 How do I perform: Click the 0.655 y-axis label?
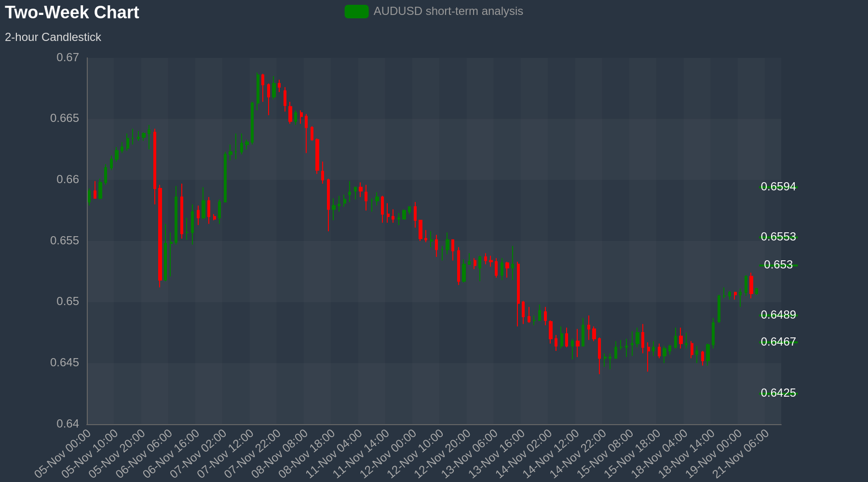pos(65,241)
